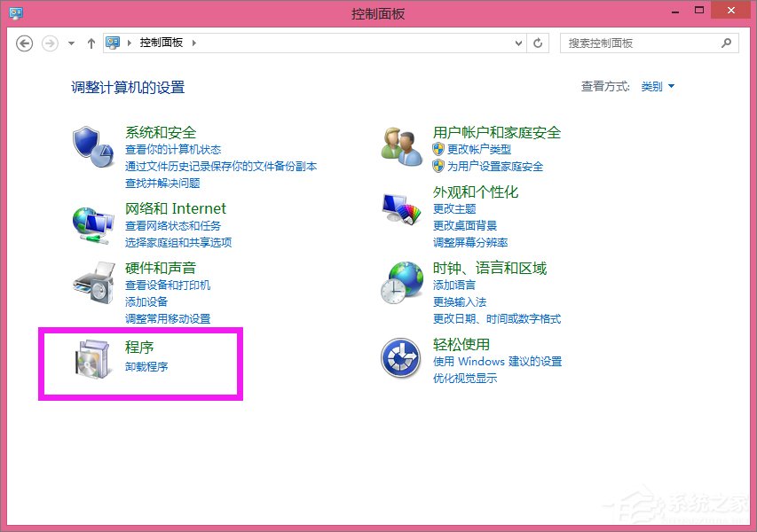The height and width of the screenshot is (532, 757).
Task: Click the refresh button in the address bar
Action: 538,42
